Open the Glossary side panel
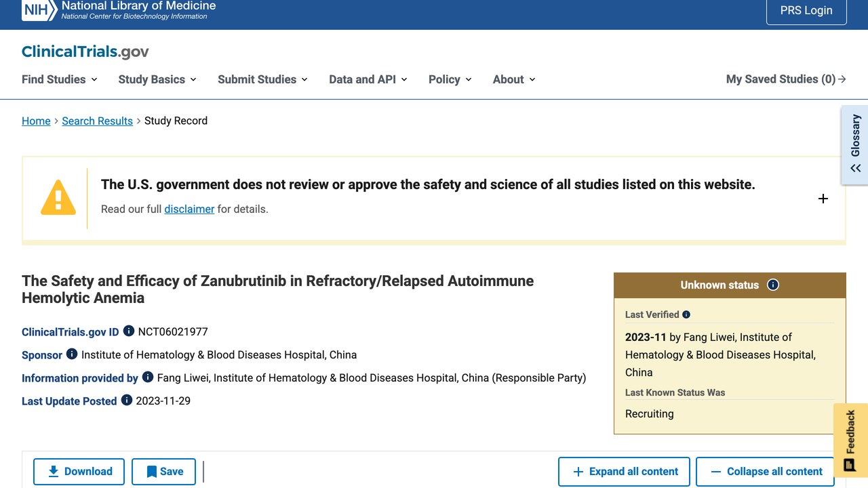 (854, 144)
